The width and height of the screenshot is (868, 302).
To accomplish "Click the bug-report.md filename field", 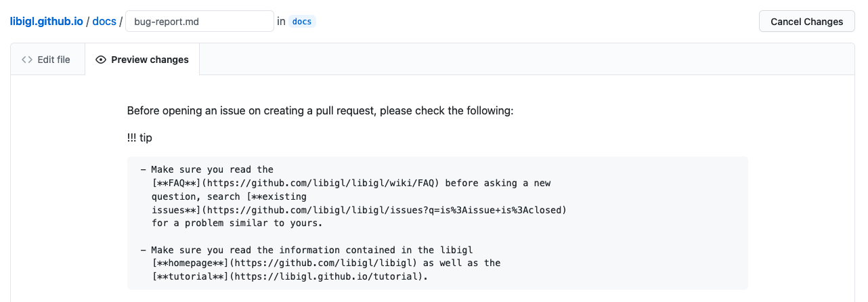I will tap(200, 21).
